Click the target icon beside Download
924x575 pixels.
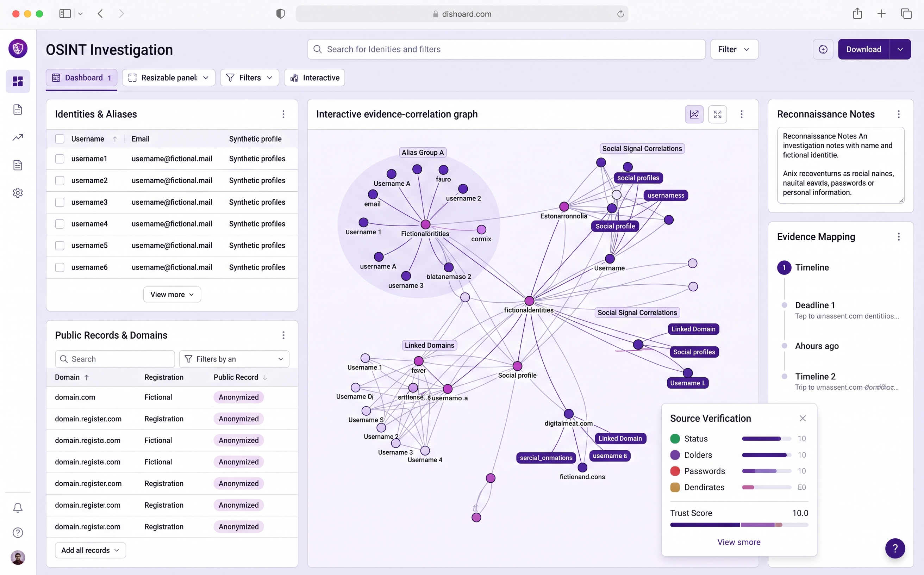coord(823,49)
